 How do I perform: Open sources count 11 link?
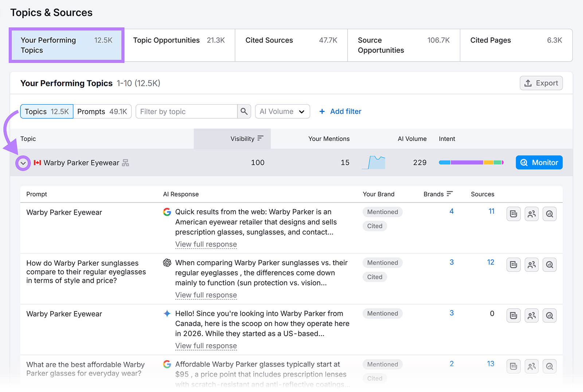point(491,211)
